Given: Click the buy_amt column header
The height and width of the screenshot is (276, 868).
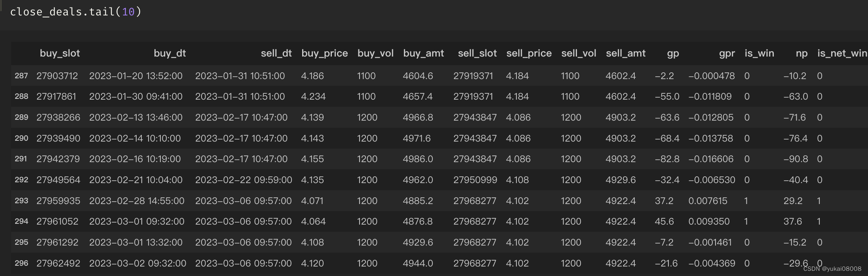Looking at the screenshot, I should click(423, 53).
